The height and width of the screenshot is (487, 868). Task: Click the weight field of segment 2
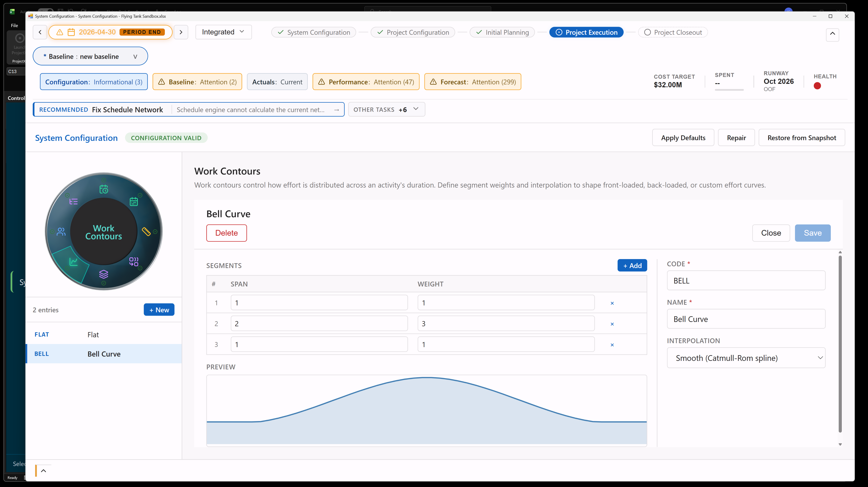coord(506,323)
